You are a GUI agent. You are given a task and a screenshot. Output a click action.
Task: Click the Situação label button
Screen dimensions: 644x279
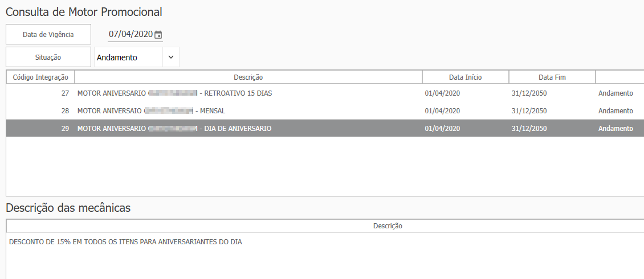pos(48,57)
